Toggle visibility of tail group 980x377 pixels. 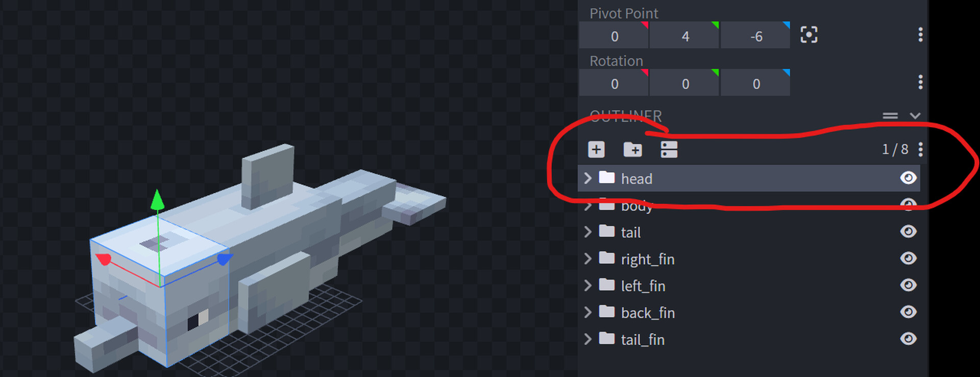(908, 231)
